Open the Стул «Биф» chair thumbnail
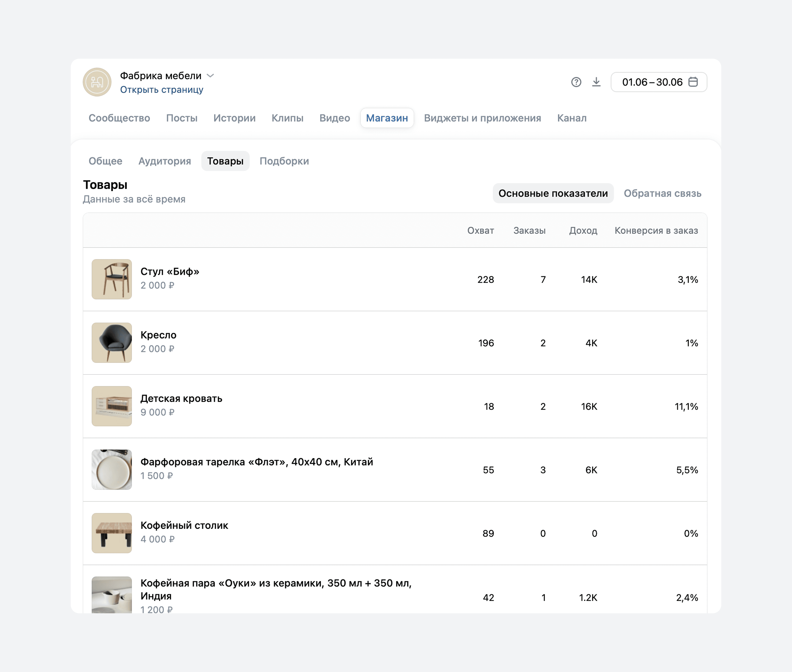This screenshot has width=792, height=672. [111, 279]
